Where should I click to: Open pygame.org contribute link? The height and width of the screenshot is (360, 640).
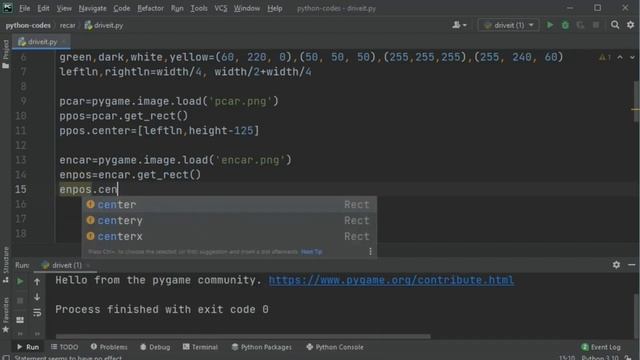(x=391, y=280)
